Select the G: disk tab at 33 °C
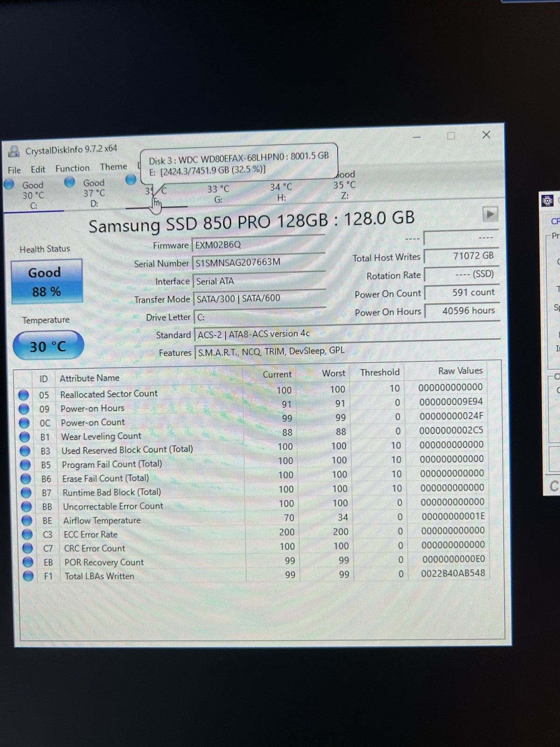This screenshot has height=747, width=560. (x=218, y=194)
